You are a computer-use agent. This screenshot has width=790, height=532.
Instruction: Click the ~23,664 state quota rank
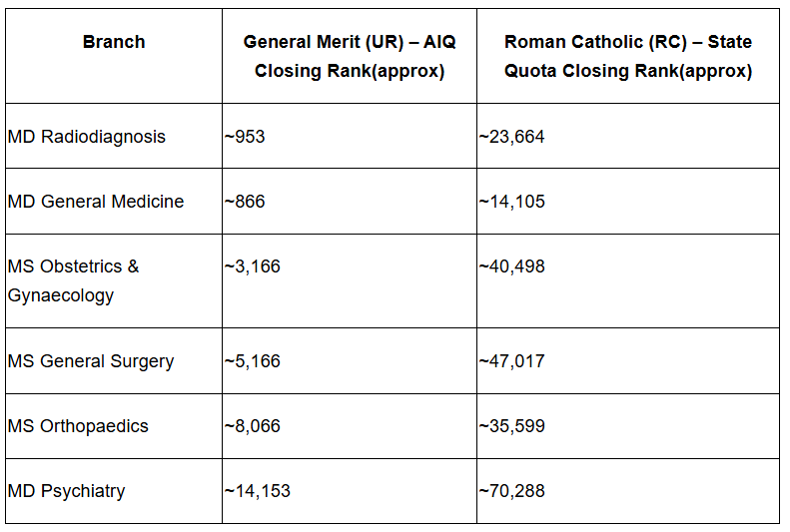[x=512, y=137]
